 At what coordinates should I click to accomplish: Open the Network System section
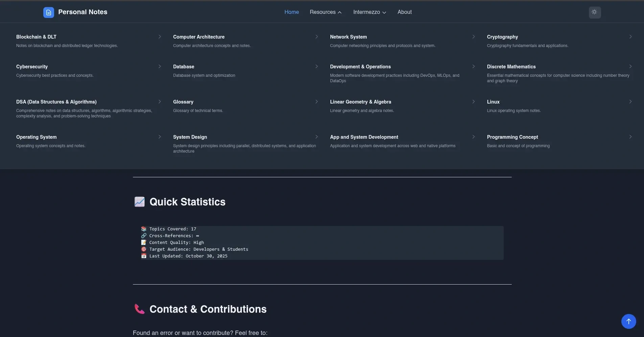[348, 37]
